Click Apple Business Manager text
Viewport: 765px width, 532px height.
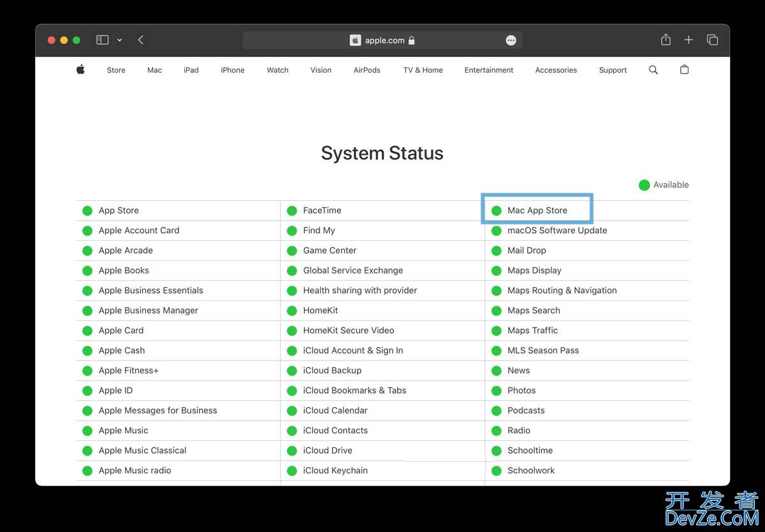pyautogui.click(x=149, y=310)
